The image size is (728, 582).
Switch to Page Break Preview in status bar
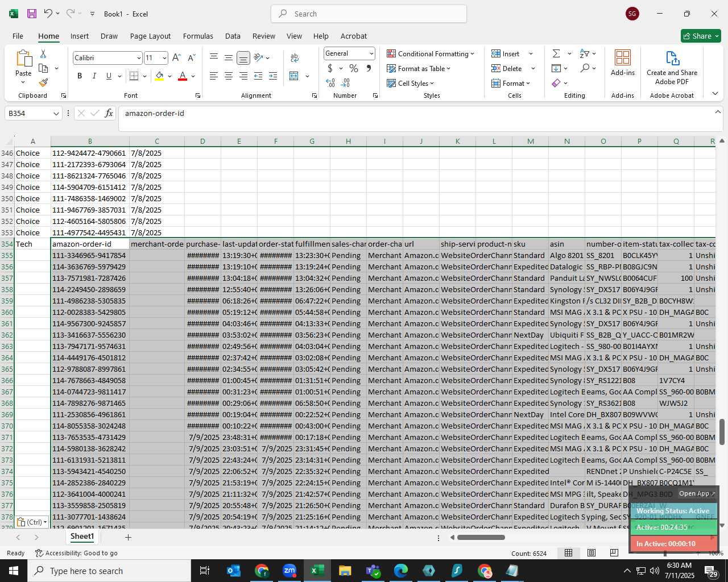point(614,553)
